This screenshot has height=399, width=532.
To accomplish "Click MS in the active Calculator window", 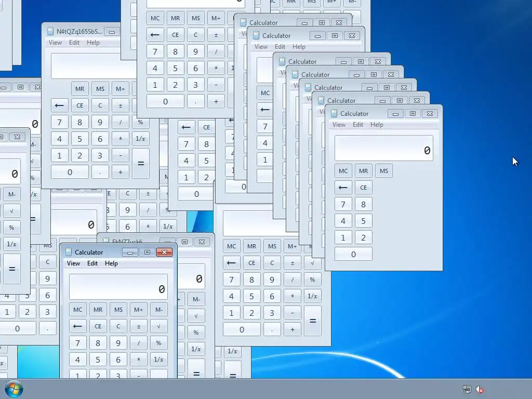I will [x=118, y=310].
